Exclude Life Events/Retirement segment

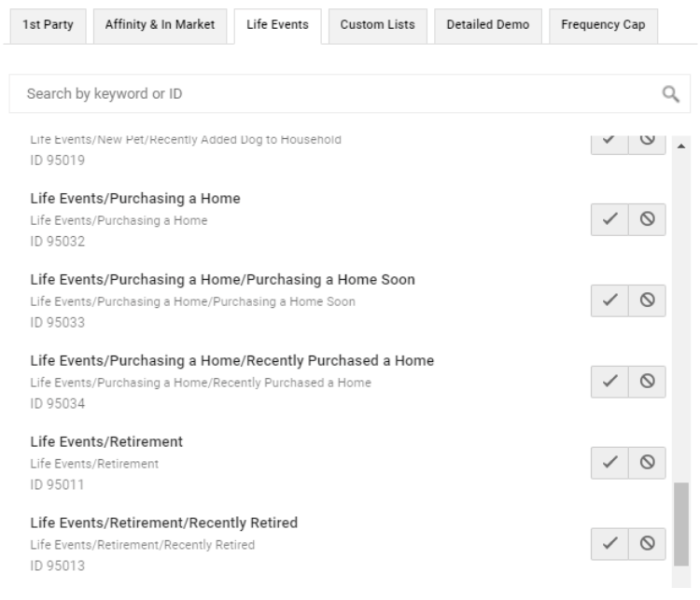(646, 461)
